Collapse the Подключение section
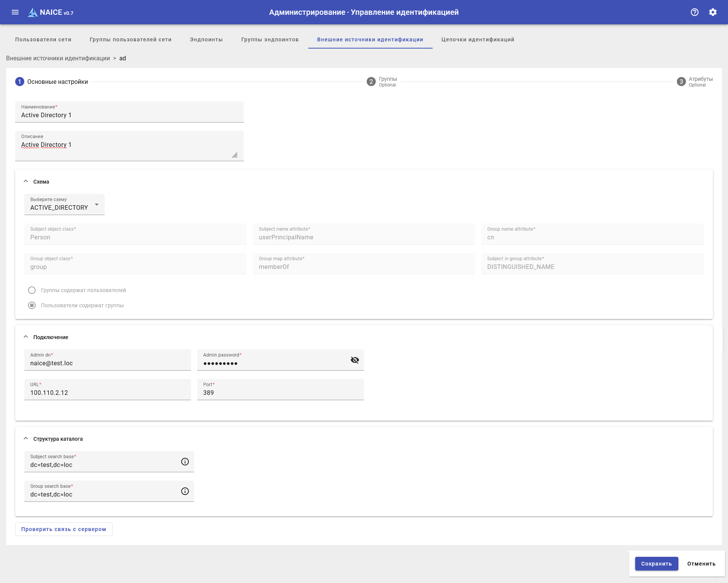 coord(26,337)
